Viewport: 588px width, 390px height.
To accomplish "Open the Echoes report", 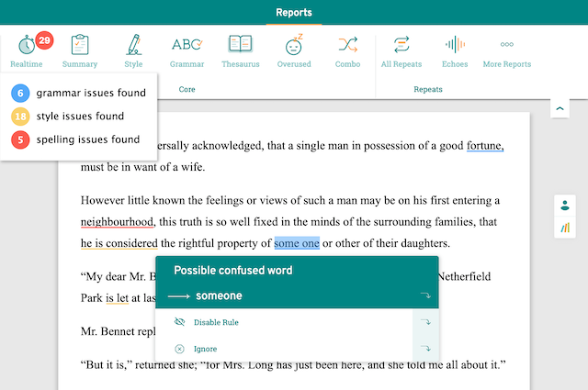I will coord(455,51).
